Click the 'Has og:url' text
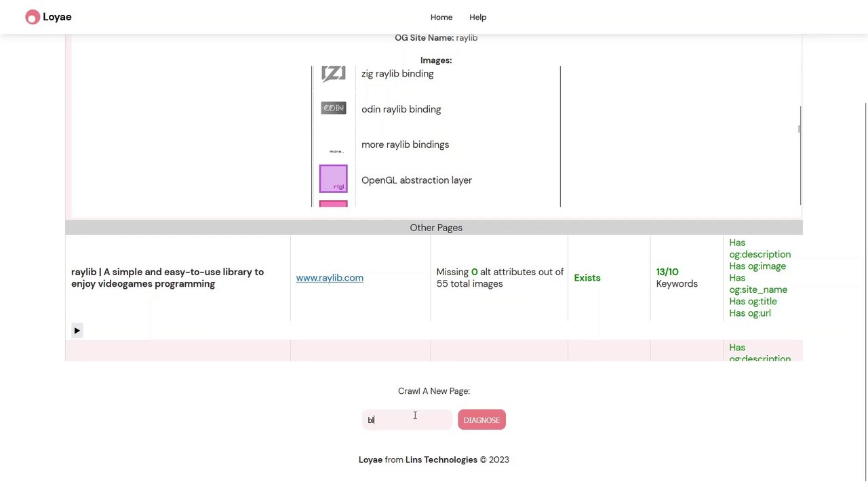This screenshot has height=488, width=868. tap(750, 313)
